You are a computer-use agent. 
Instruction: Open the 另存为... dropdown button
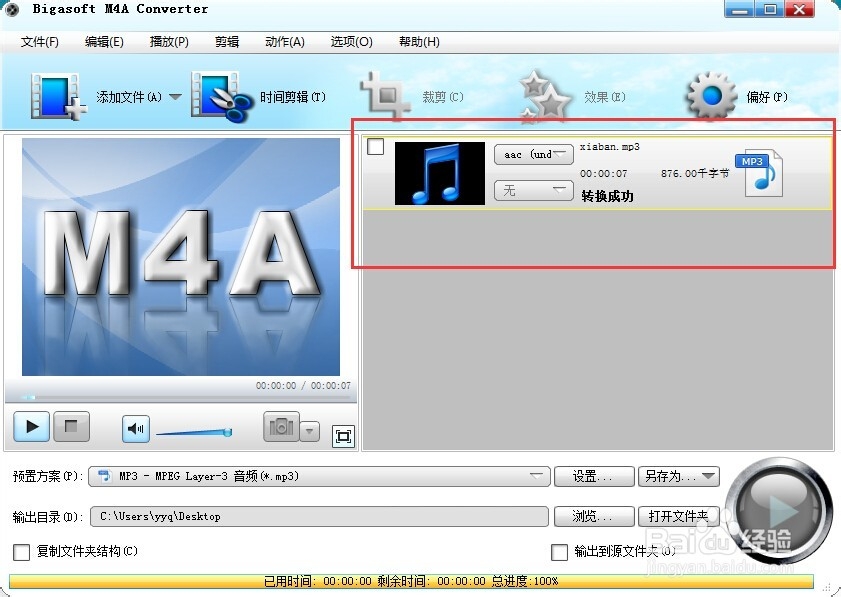pos(678,476)
